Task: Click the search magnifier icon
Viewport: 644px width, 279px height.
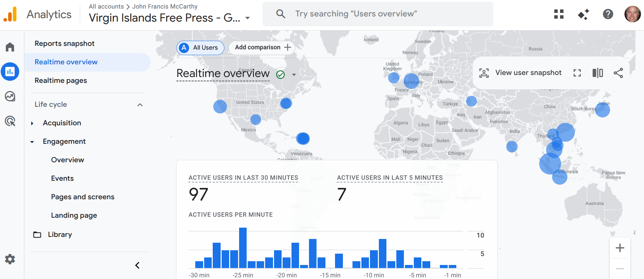Action: click(x=281, y=14)
